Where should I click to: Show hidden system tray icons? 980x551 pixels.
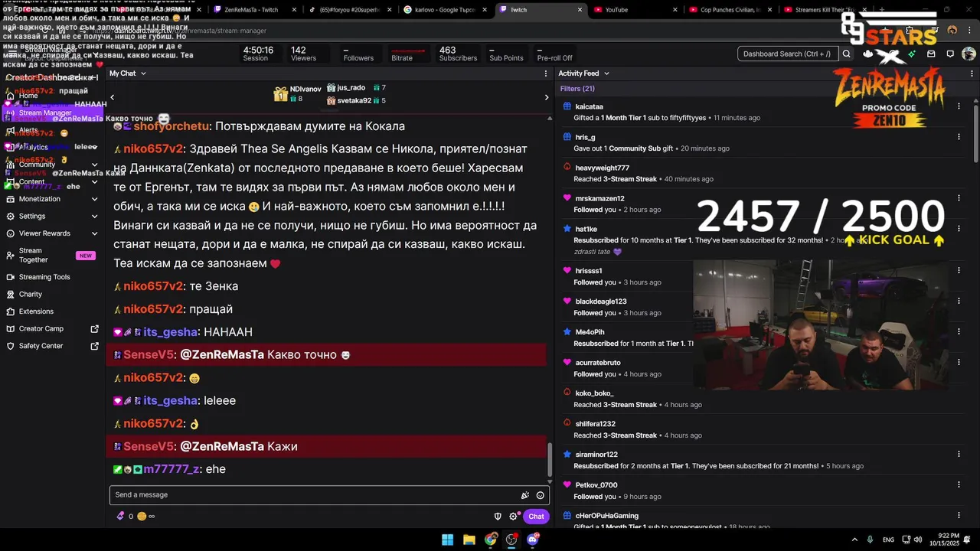(x=854, y=540)
